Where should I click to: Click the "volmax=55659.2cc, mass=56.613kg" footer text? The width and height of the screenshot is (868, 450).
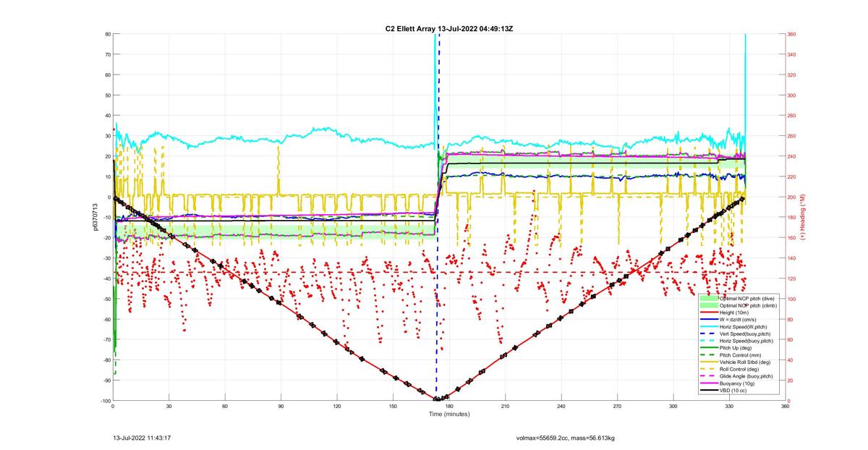[565, 438]
